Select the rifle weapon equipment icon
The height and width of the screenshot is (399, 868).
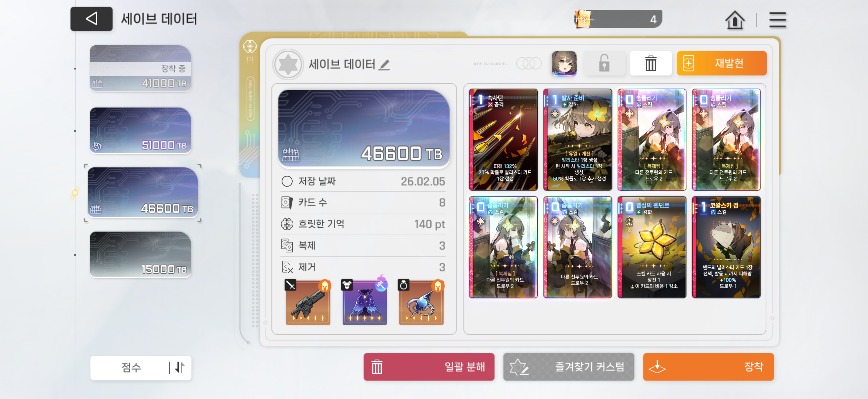(308, 302)
